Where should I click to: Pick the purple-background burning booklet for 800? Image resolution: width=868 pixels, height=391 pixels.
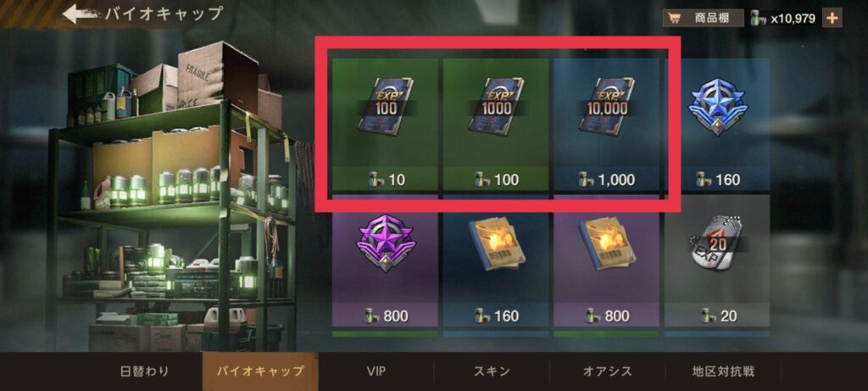606,260
